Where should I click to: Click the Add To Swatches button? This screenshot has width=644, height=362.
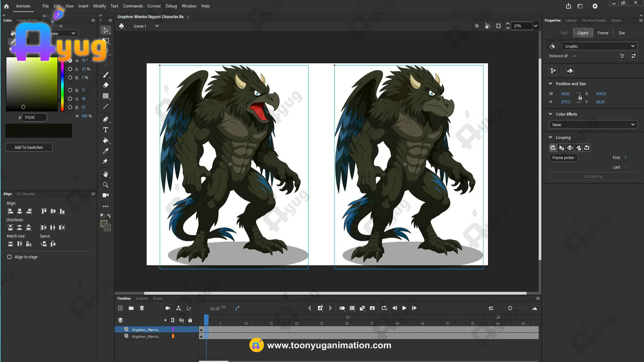coord(29,147)
